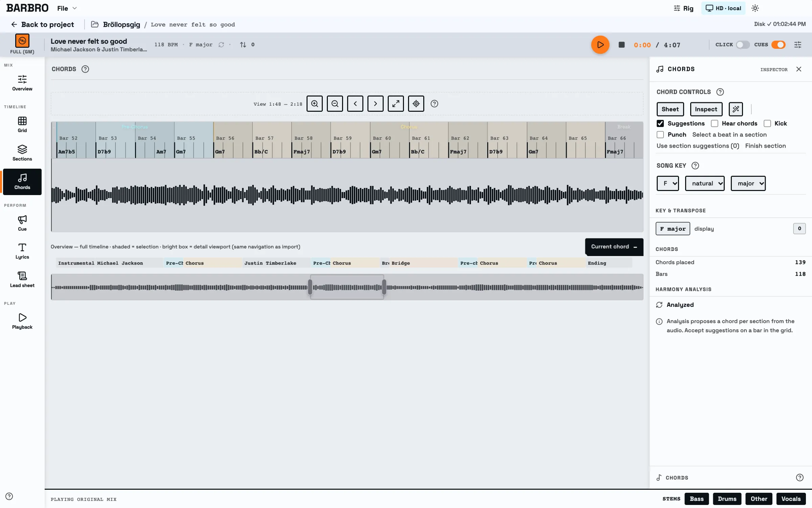812x508 pixels.
Task: Turn off the CUES toggle
Action: 779,45
